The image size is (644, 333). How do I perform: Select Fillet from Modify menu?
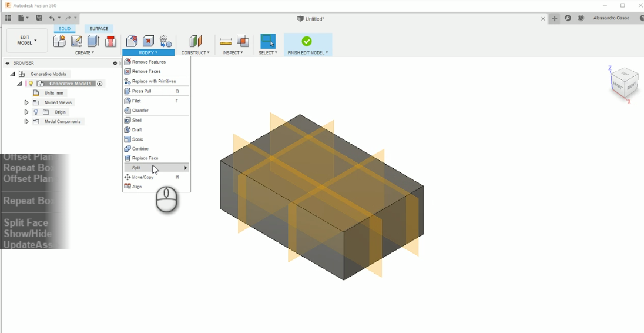pyautogui.click(x=156, y=101)
